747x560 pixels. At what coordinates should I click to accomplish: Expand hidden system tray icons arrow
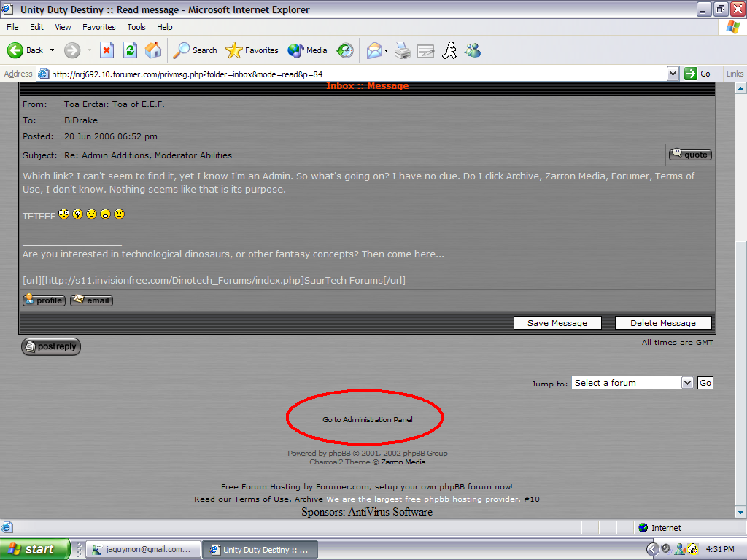[x=652, y=549]
